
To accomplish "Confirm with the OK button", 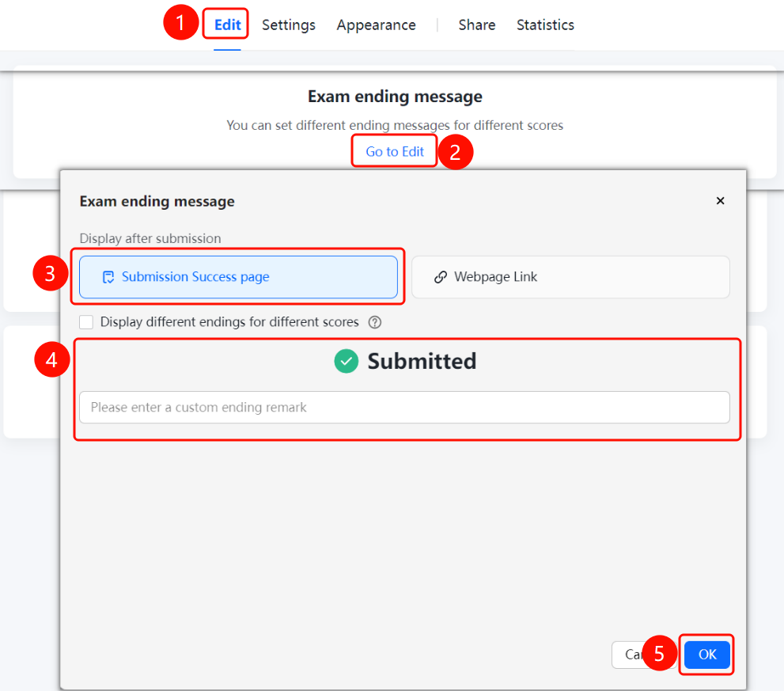I will point(707,654).
